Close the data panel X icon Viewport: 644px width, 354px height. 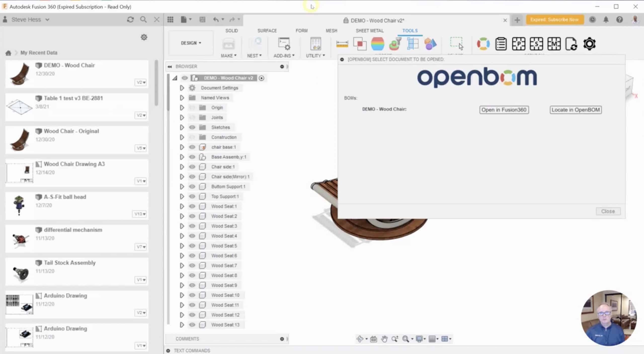click(x=156, y=20)
